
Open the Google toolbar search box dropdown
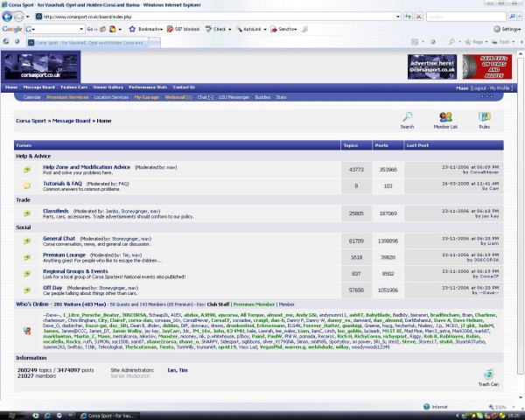[x=81, y=29]
